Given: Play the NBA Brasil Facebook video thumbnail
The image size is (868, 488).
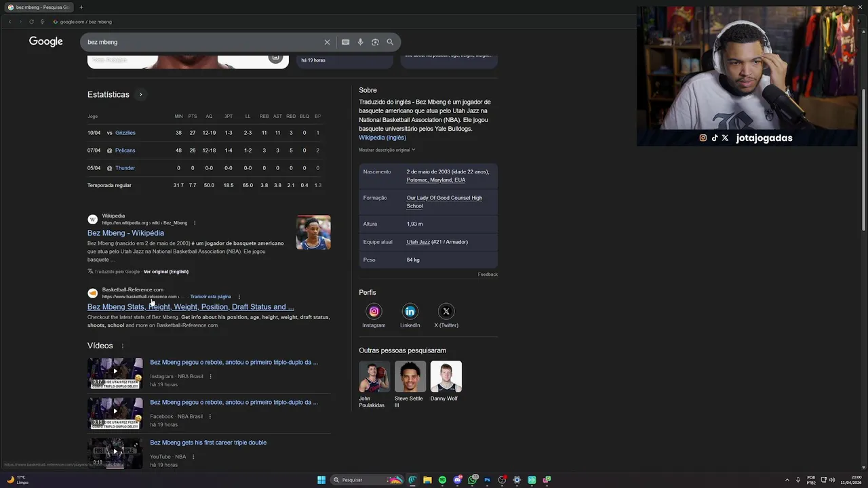Looking at the screenshot, I should pos(115,413).
